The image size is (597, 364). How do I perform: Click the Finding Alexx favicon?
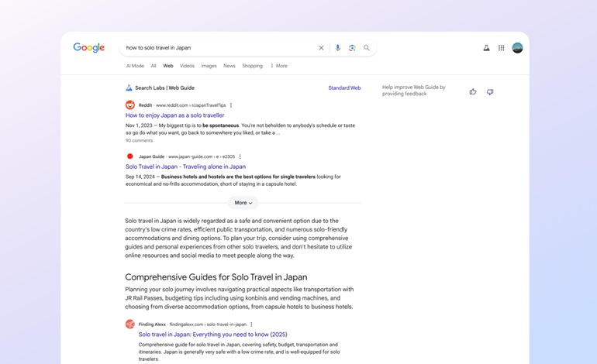tap(130, 324)
